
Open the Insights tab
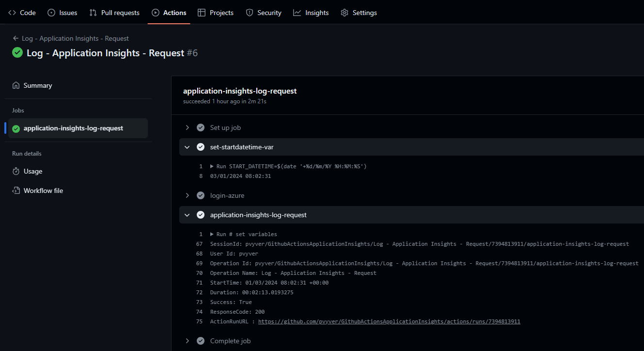point(311,13)
